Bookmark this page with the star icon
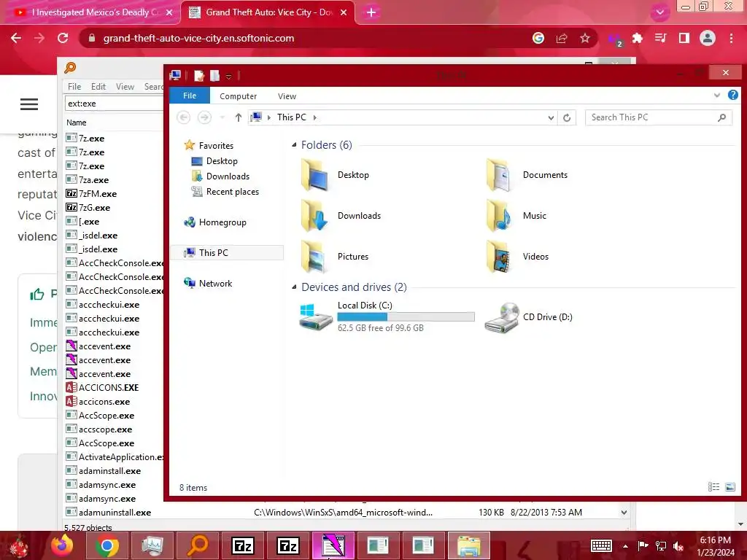Image resolution: width=747 pixels, height=560 pixels. tap(585, 38)
